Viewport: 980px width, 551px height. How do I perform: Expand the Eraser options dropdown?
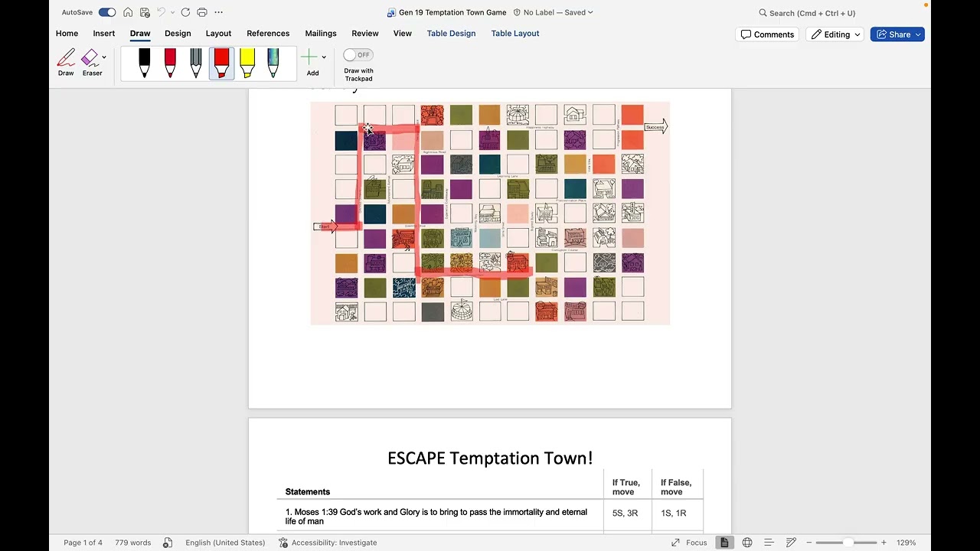[104, 57]
